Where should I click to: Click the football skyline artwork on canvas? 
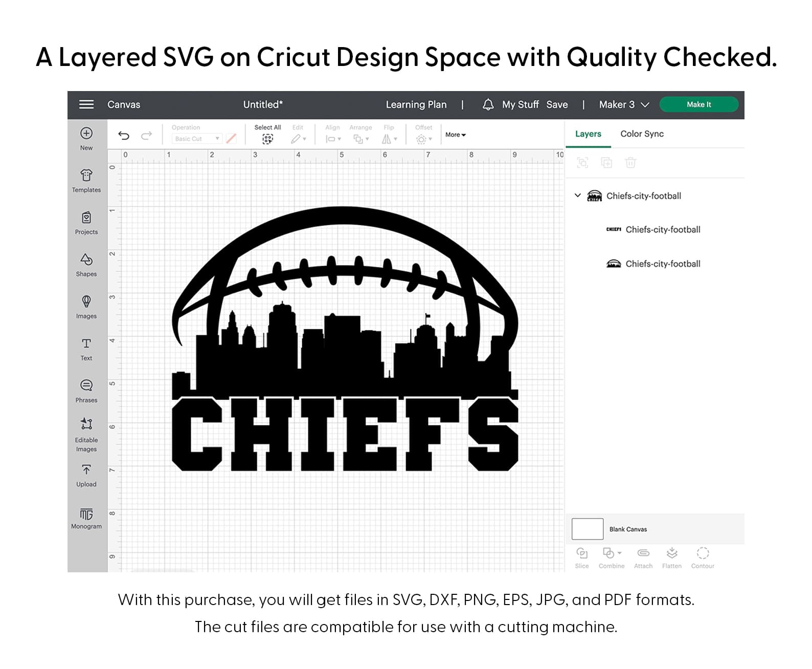[345, 302]
